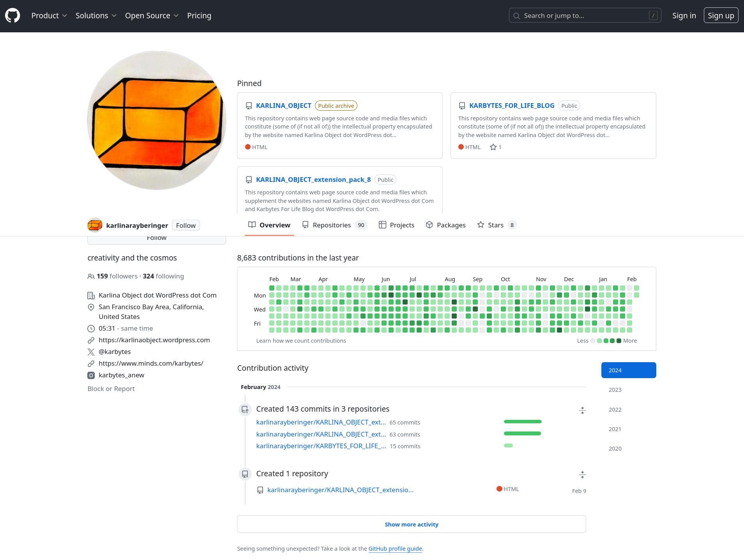Screen dimensions: 744x560
Task: Select the 2021 year filter
Action: click(628, 429)
